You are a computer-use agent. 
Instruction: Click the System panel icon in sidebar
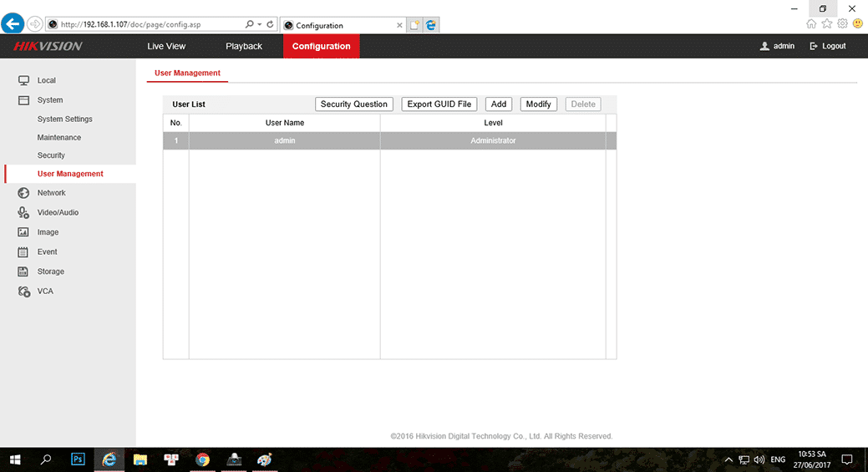23,100
